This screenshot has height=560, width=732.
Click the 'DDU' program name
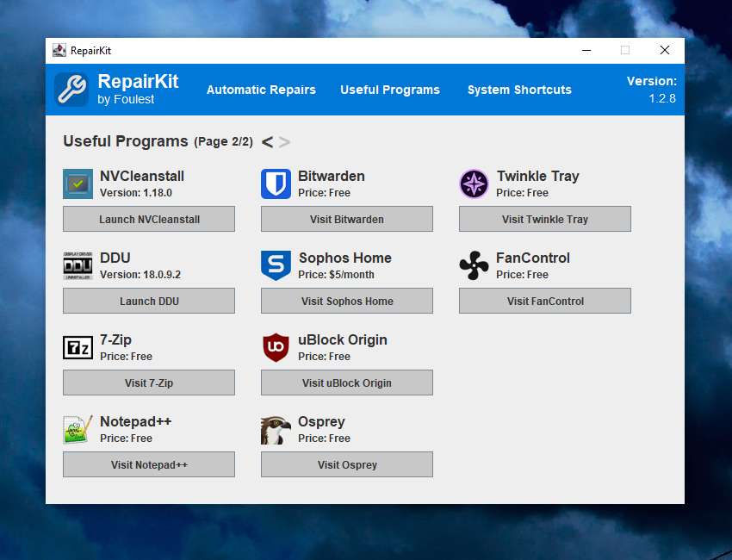[115, 258]
